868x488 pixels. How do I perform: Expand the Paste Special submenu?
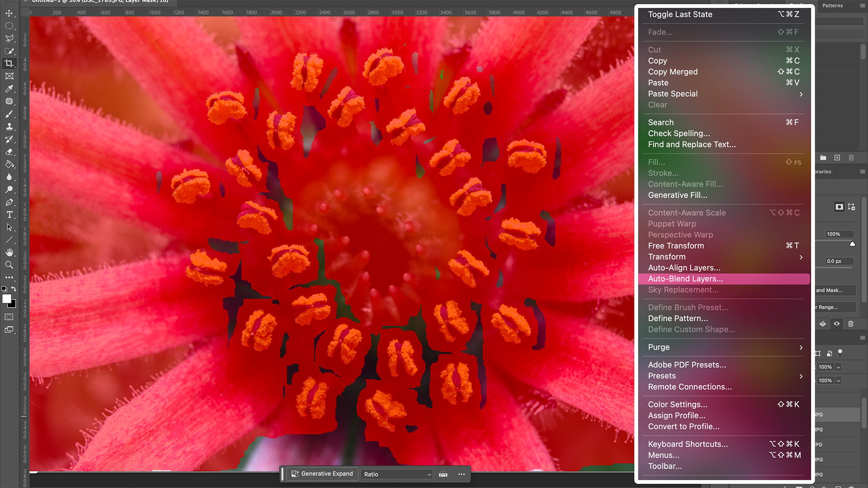[x=724, y=94]
